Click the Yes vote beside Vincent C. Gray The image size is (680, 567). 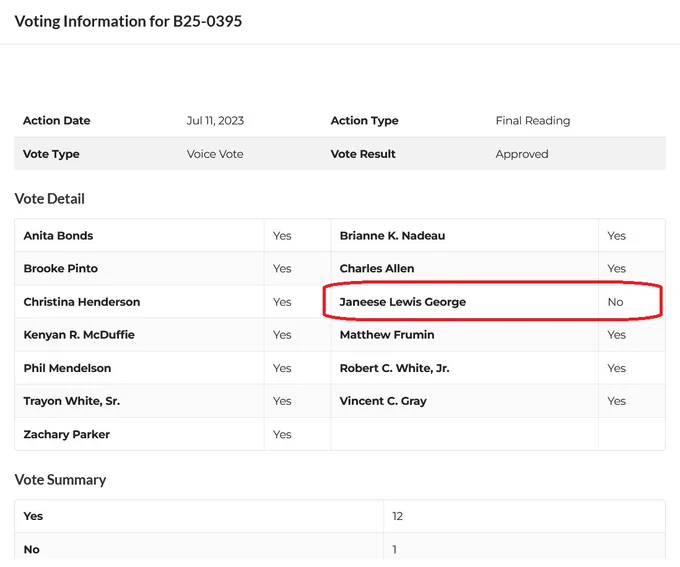pos(616,401)
